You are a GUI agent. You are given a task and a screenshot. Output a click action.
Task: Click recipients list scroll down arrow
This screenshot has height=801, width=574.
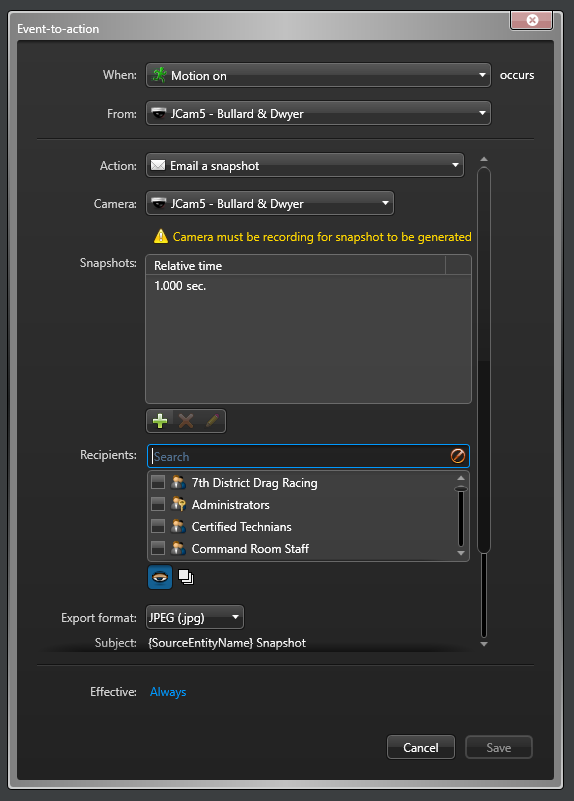point(461,553)
